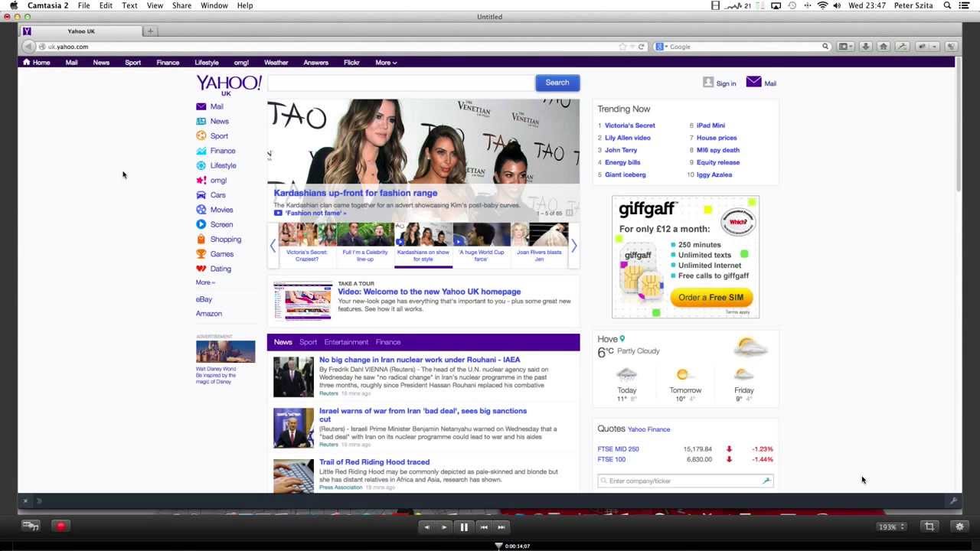Screen dimensions: 980x551
Task: Click the Hove location pin icon
Action: pos(622,339)
